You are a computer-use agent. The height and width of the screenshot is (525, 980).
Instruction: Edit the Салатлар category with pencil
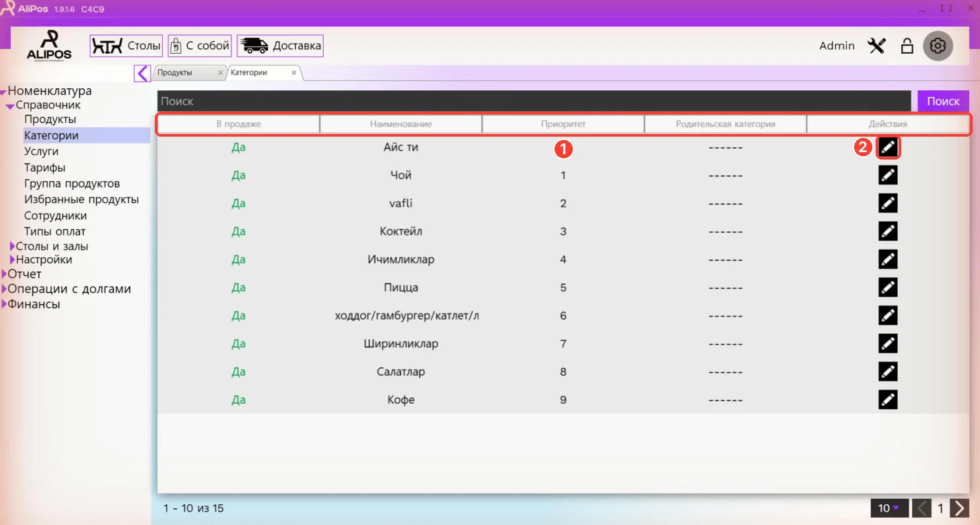click(888, 372)
